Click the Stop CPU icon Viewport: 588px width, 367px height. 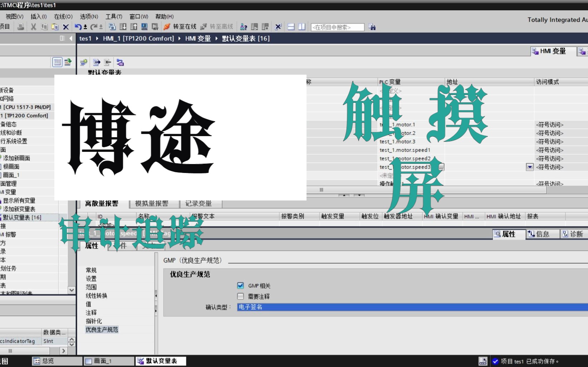pos(265,27)
